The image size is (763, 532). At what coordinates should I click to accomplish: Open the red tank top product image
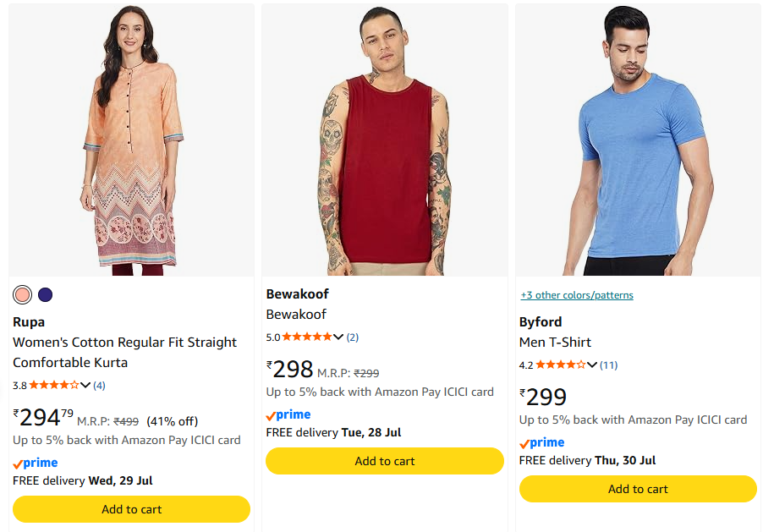[384, 140]
